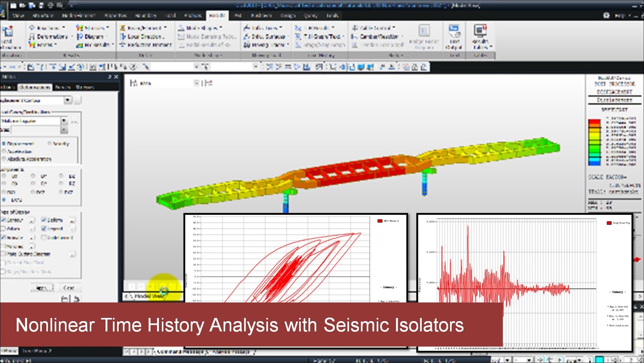Click ellipsis button beside contour type dropdown
Screen dimensions: 644x363
pyautogui.click(x=78, y=100)
